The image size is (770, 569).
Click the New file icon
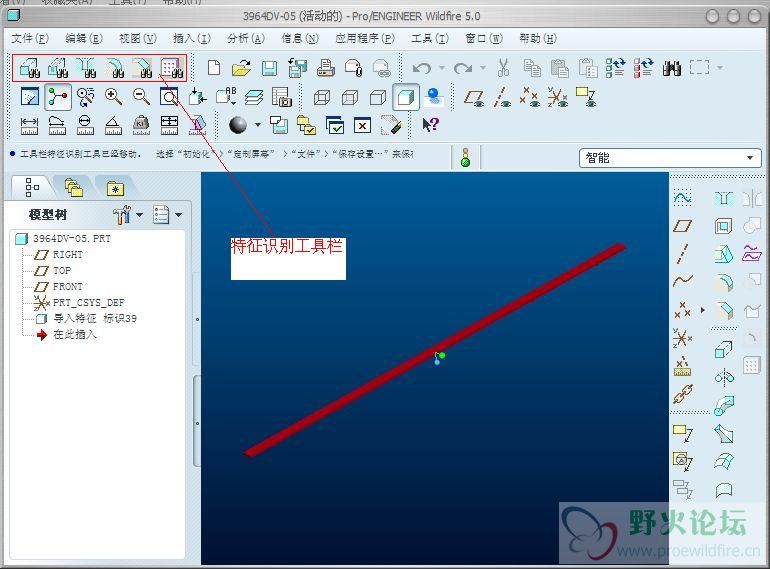[214, 68]
